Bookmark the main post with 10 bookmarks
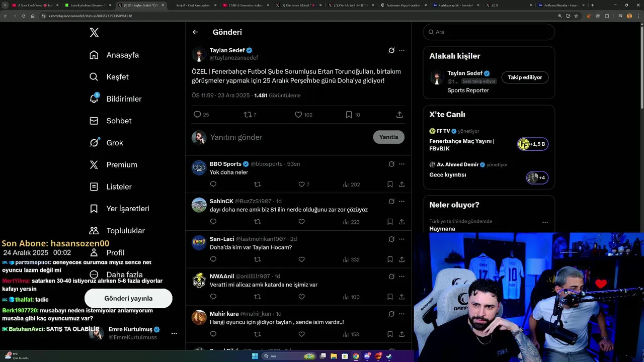 pos(349,115)
